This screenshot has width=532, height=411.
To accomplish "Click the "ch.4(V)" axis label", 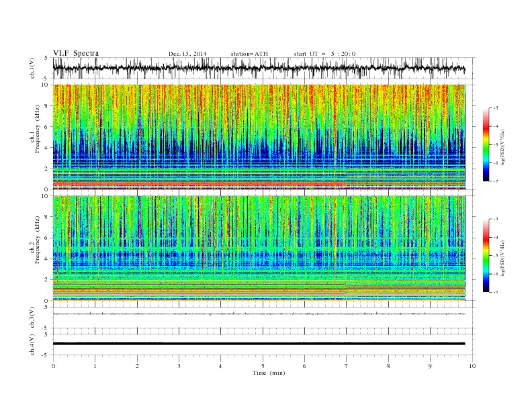I will pos(32,345).
